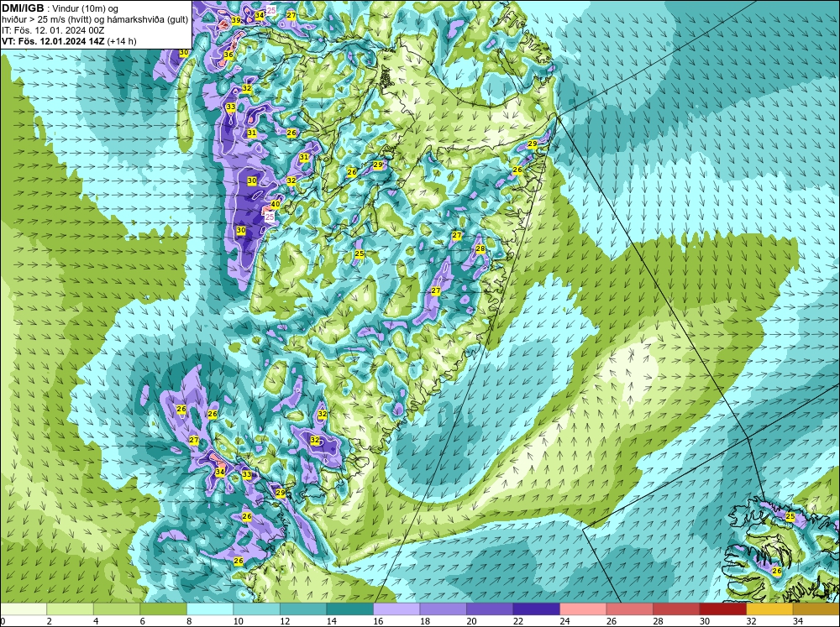This screenshot has height=627, width=840.
Task: Pick the violet swatch between 20 and 22
Action: [x=490, y=609]
